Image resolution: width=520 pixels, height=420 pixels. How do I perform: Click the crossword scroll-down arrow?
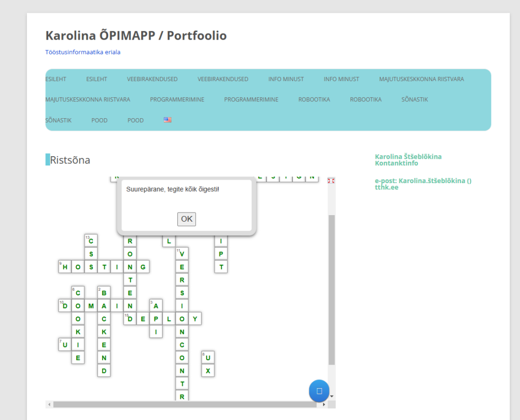332,396
